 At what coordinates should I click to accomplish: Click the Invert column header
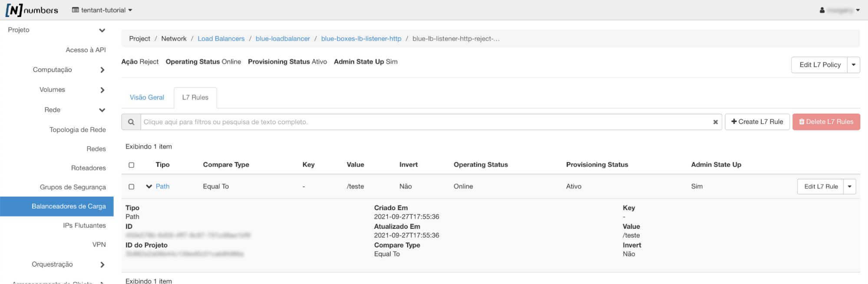[x=409, y=165]
